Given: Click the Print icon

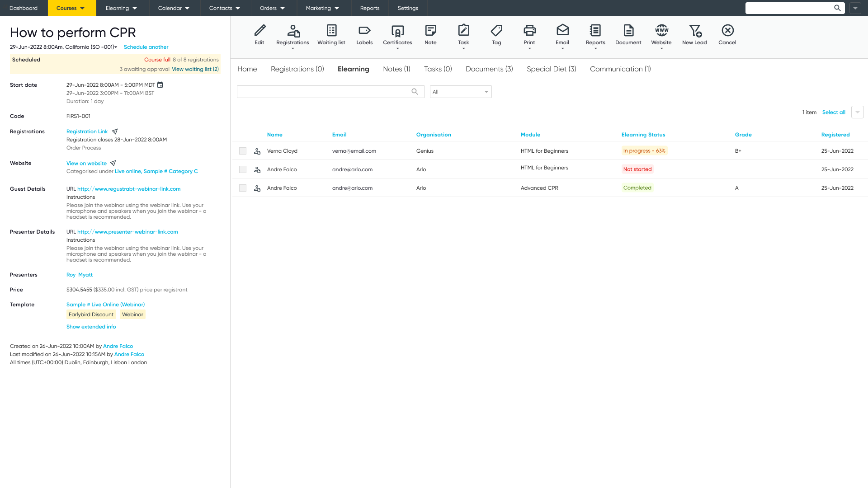Looking at the screenshot, I should (x=529, y=31).
